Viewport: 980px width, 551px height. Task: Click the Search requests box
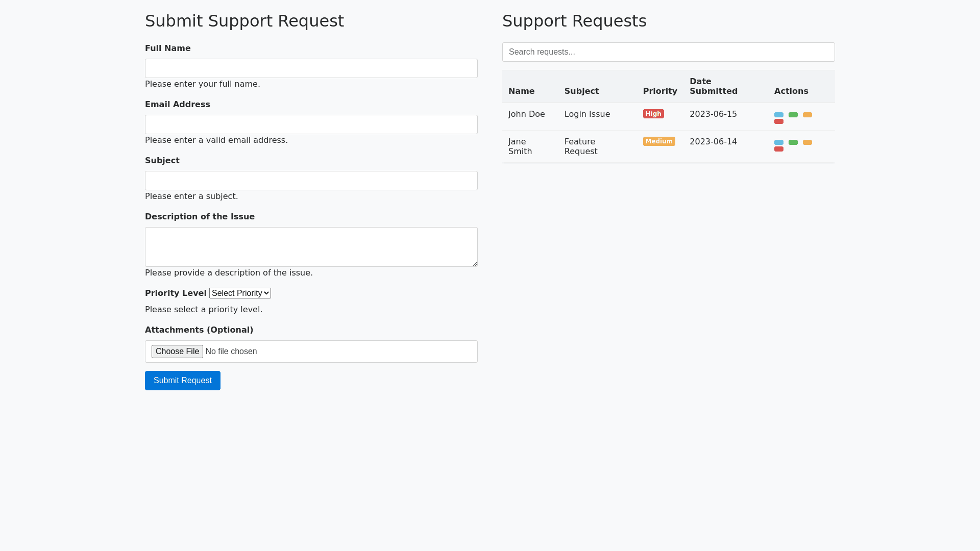click(x=668, y=52)
